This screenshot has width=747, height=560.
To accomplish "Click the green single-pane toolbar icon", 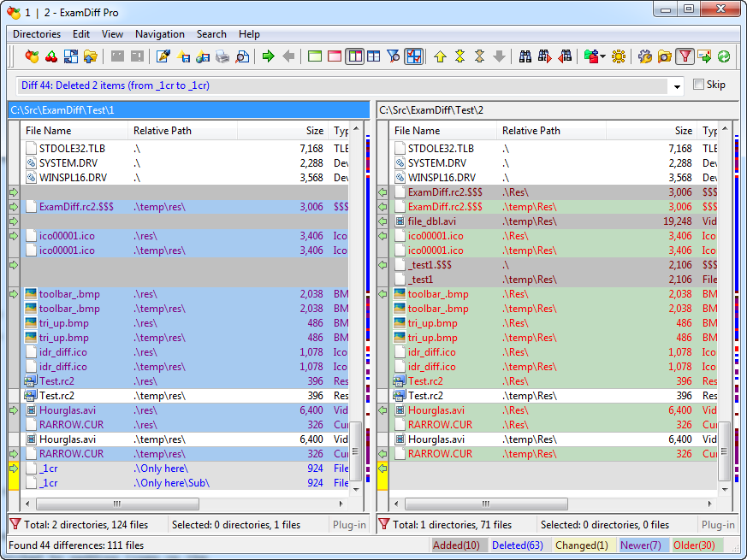I will point(315,56).
